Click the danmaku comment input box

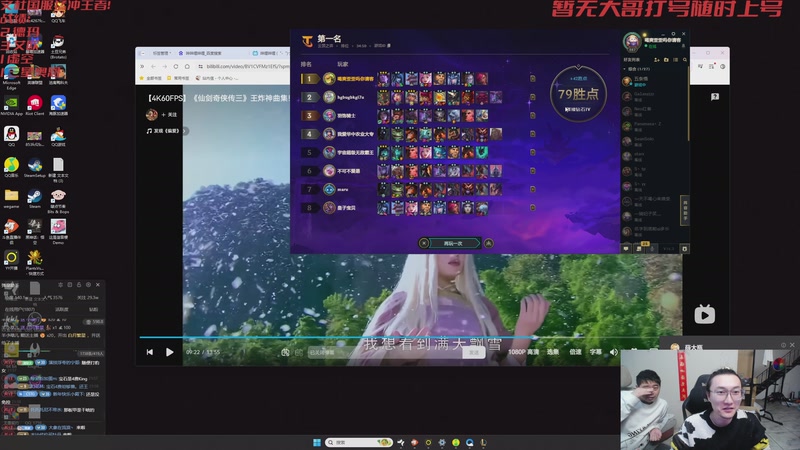tap(385, 352)
